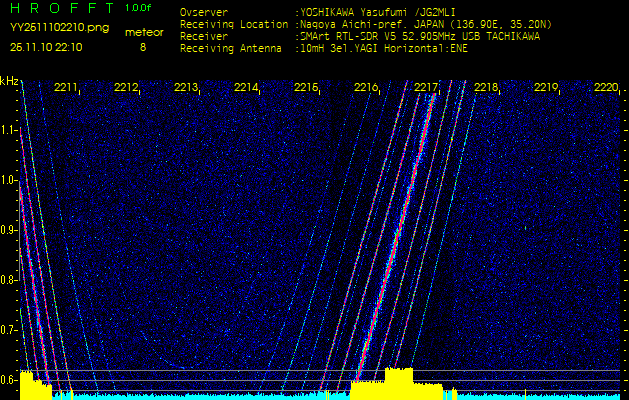Click the HROFFT title text
This screenshot has height=400, width=629.
(x=54, y=8)
